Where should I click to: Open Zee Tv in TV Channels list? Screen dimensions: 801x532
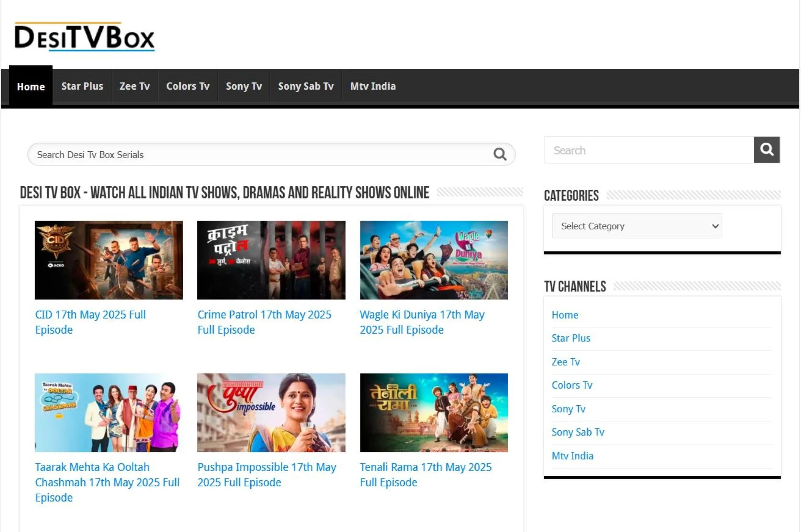566,362
